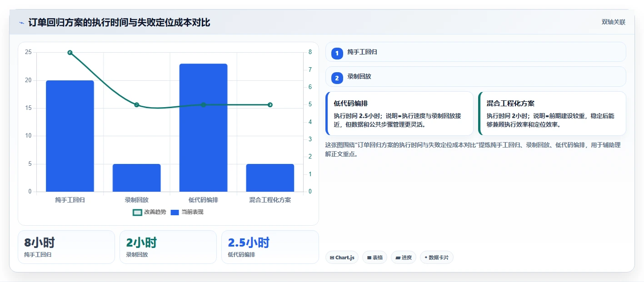Image resolution: width=644 pixels, height=282 pixels.
Task: Click the trend line point above 纯手工回归
Action: click(x=70, y=53)
